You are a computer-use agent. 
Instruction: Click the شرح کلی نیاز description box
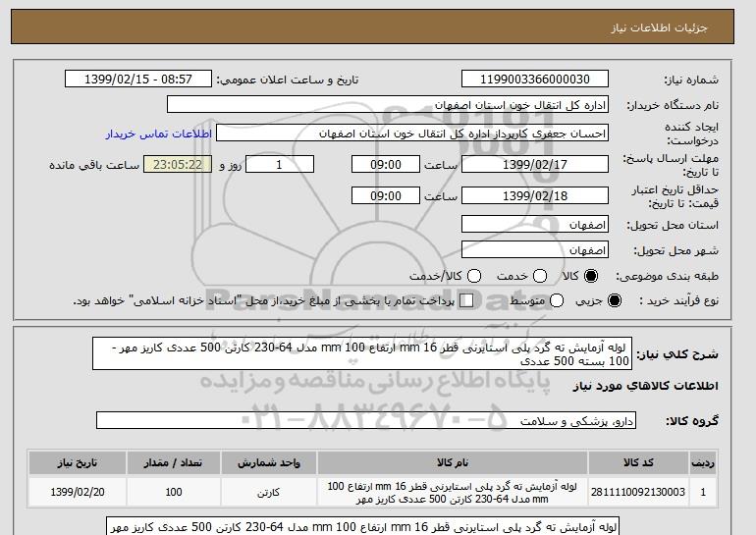(x=362, y=353)
